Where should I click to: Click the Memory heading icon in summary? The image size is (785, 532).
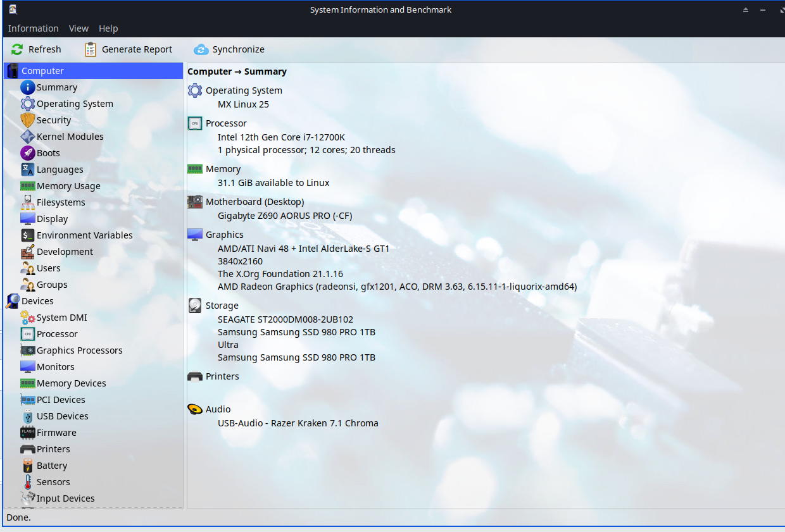click(x=195, y=169)
